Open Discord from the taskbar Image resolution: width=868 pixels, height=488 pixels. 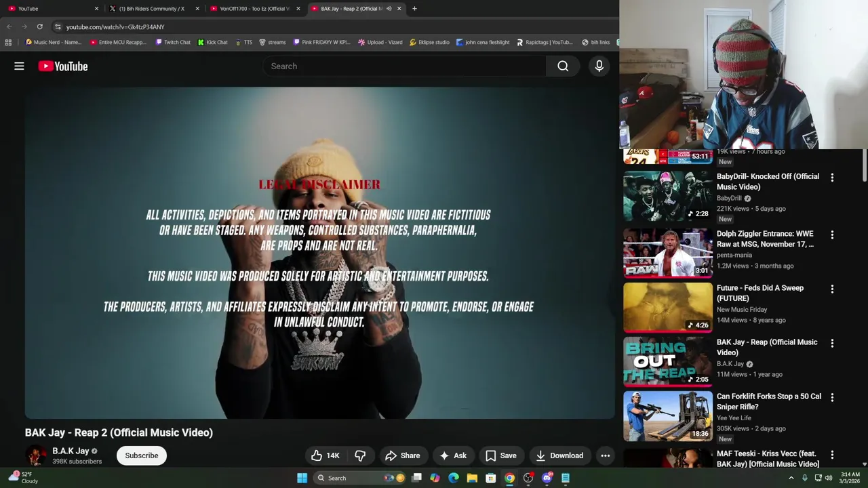click(x=547, y=478)
